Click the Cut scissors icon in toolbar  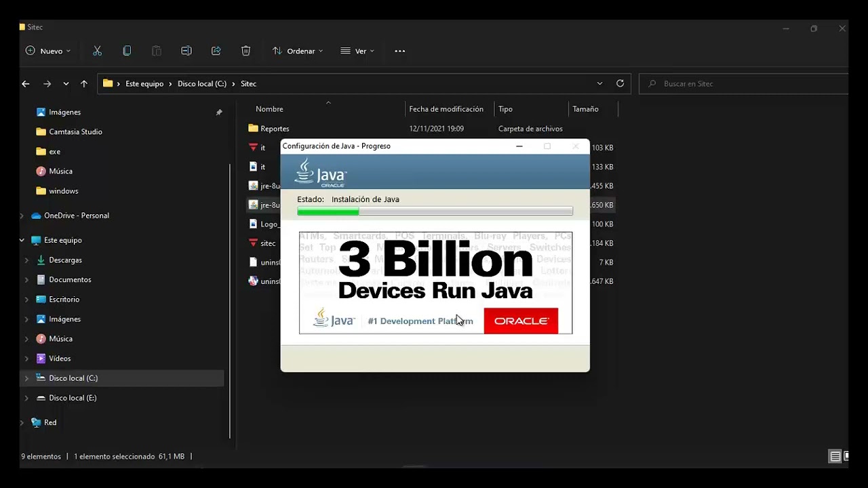coord(97,51)
